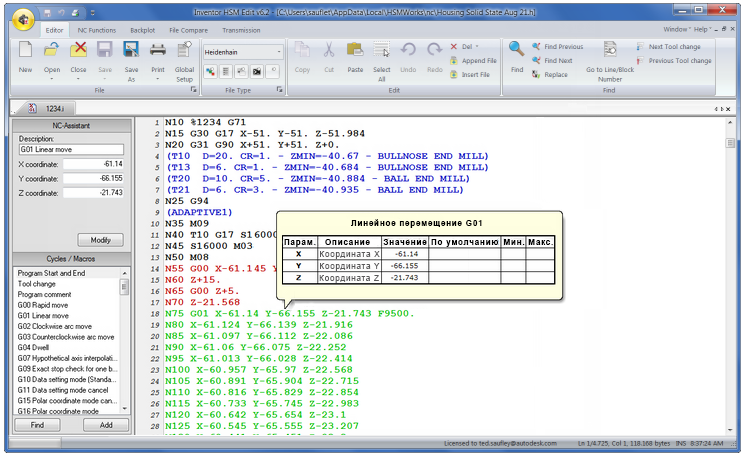The image size is (741, 453).
Task: Click quick access Save icon in title bar
Action: click(47, 13)
